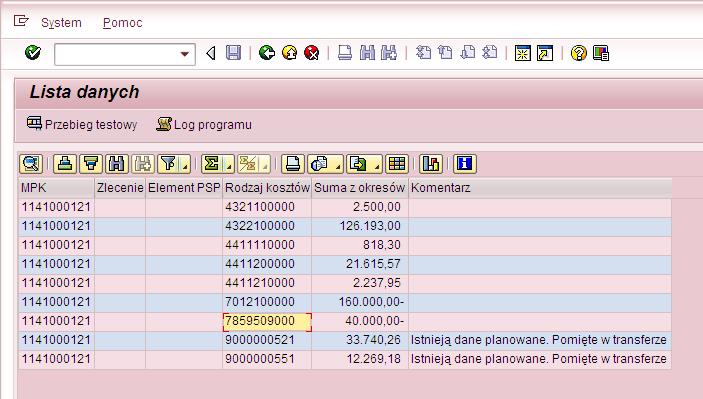This screenshot has width=703, height=399.
Task: Open the command field dropdown arrow
Action: tap(184, 54)
